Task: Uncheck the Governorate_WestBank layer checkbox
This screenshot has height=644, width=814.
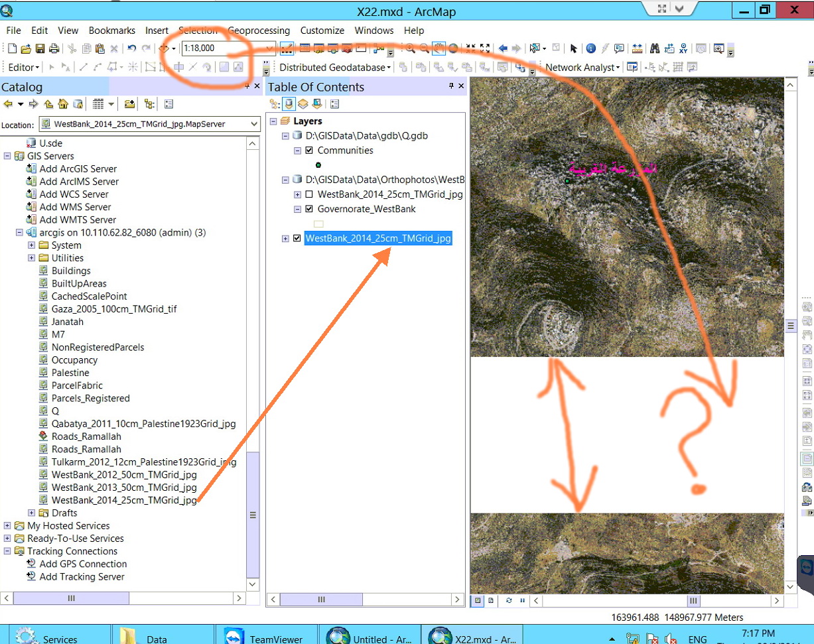Action: tap(308, 209)
